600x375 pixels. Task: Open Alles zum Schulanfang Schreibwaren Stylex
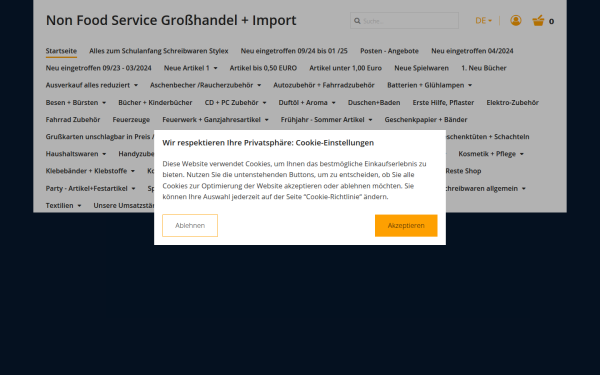coord(159,51)
